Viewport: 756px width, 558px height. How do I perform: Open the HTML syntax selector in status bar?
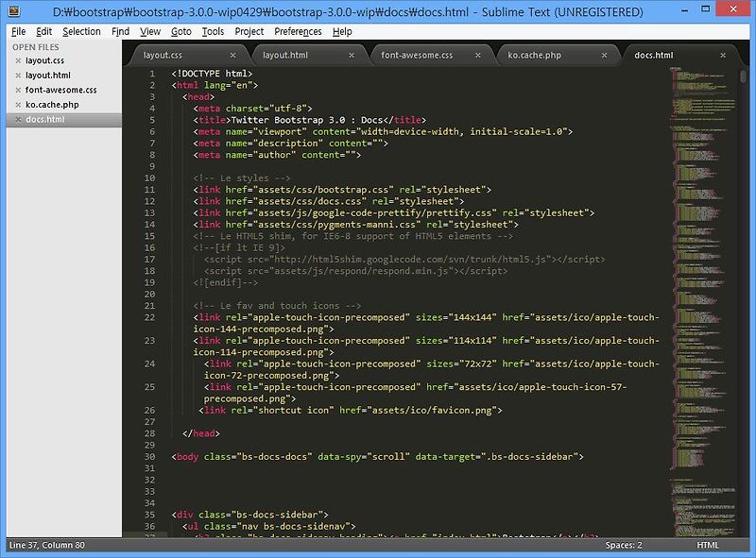[x=707, y=545]
